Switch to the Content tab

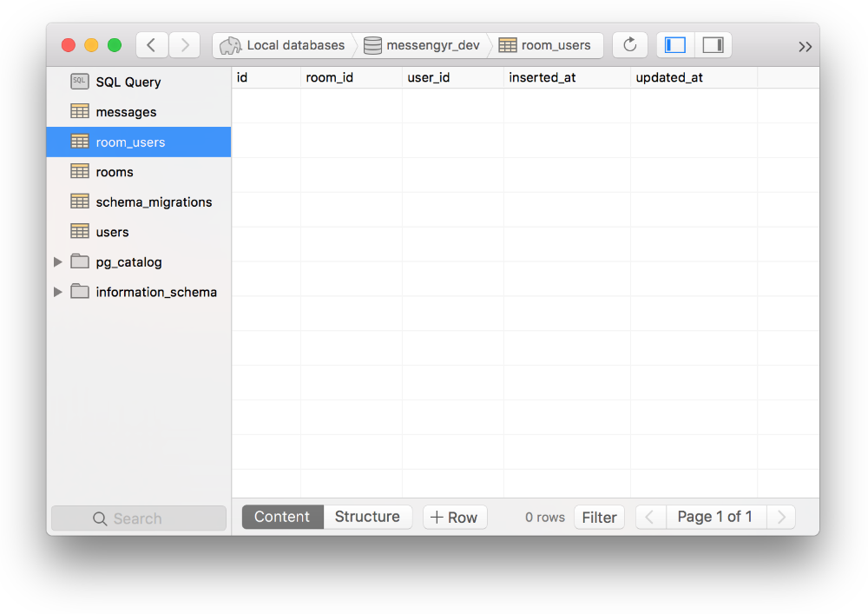coord(282,517)
